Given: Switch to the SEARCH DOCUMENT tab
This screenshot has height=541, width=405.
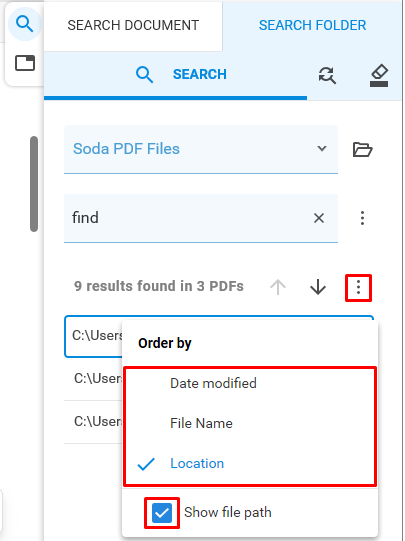Looking at the screenshot, I should [133, 25].
